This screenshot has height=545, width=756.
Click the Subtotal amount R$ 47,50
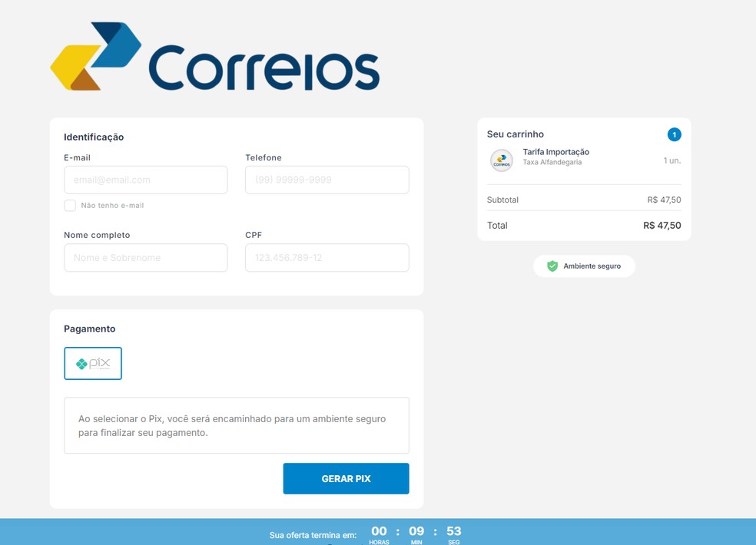664,200
